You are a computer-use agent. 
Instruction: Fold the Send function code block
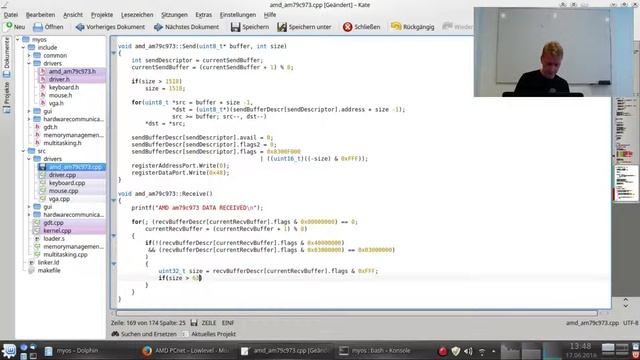tap(114, 53)
